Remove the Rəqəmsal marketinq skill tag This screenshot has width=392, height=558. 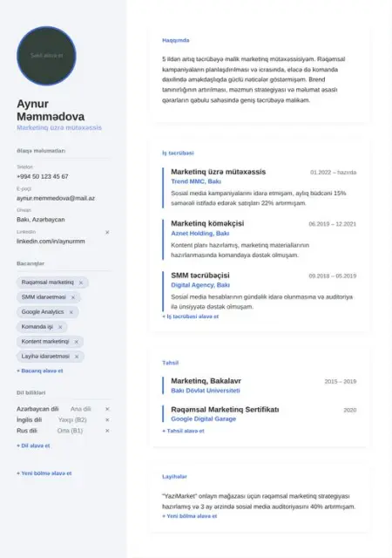(81, 282)
